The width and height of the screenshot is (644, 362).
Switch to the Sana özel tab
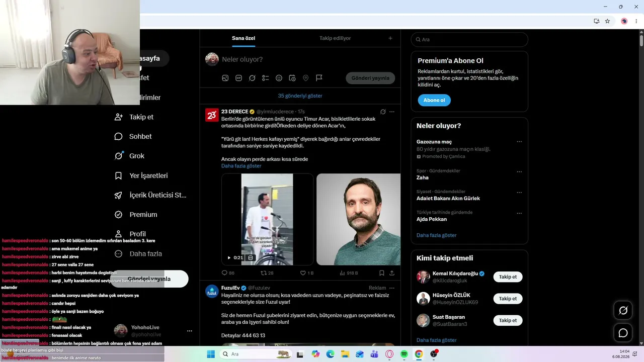tap(244, 38)
